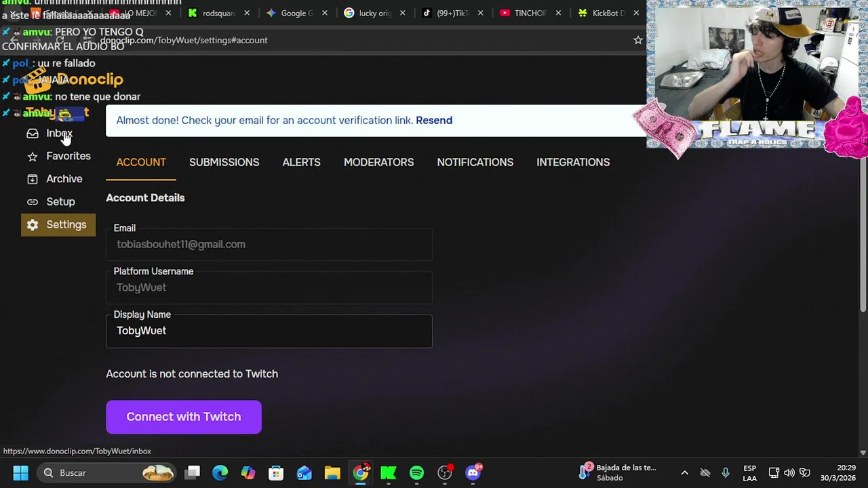Show hidden system tray icons
868x488 pixels.
[684, 472]
